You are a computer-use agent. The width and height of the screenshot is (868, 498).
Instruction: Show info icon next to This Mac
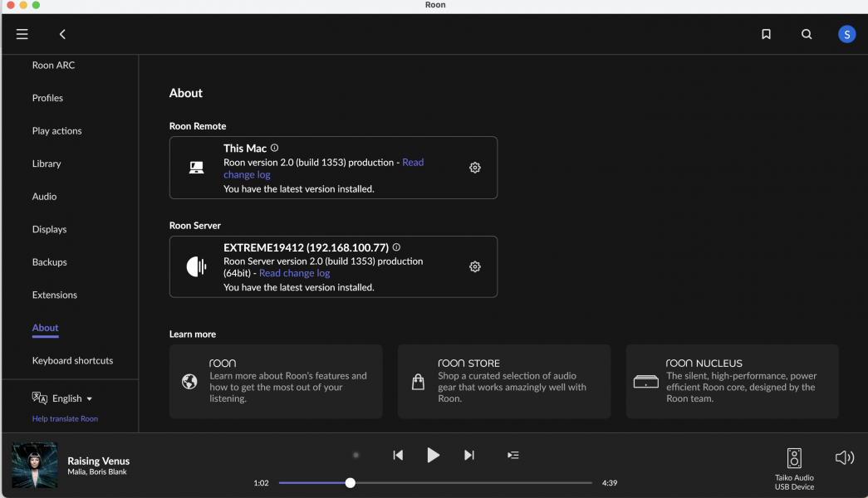point(275,148)
